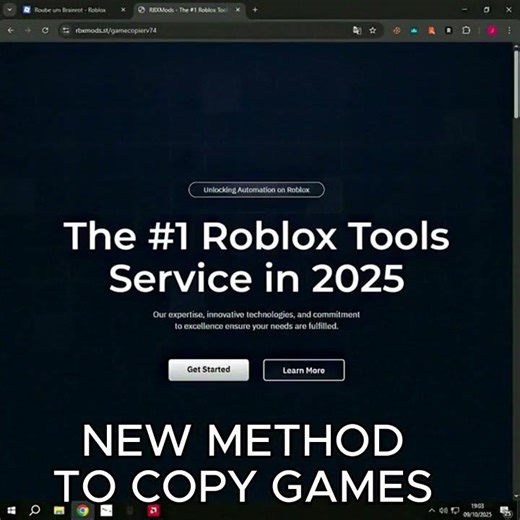Screen dimensions: 520x520
Task: Close the Roube um Brainrot tab
Action: [x=123, y=10]
